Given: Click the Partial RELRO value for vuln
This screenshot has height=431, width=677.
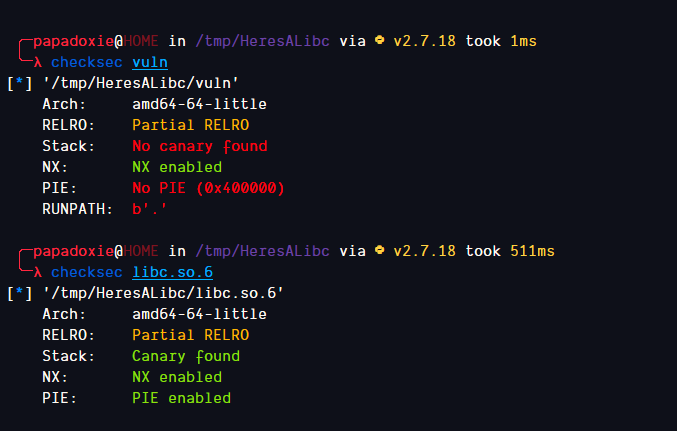Looking at the screenshot, I should pos(190,125).
